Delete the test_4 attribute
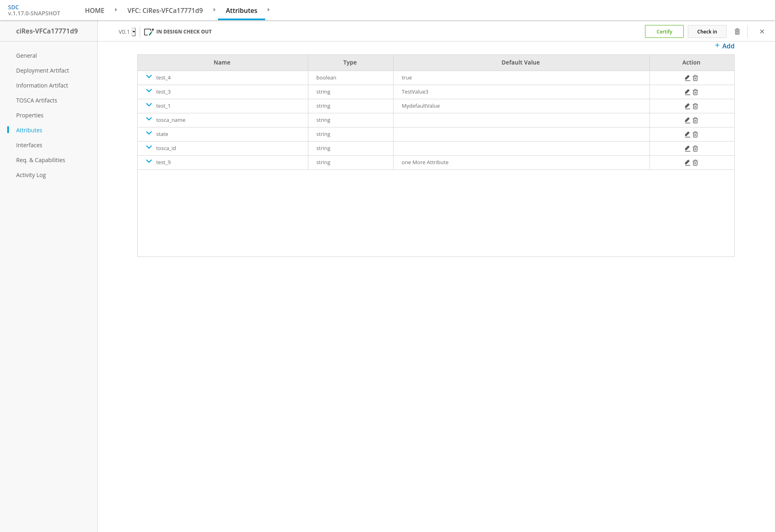 point(695,78)
